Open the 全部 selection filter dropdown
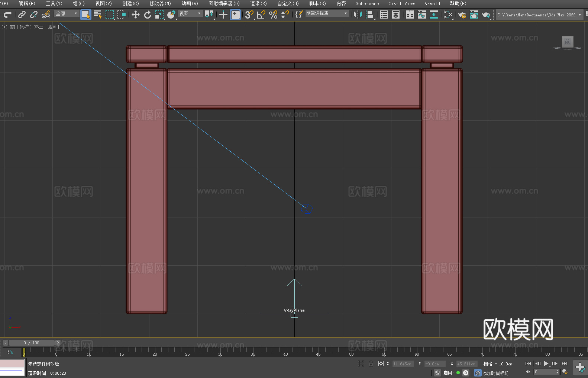 pyautogui.click(x=67, y=13)
